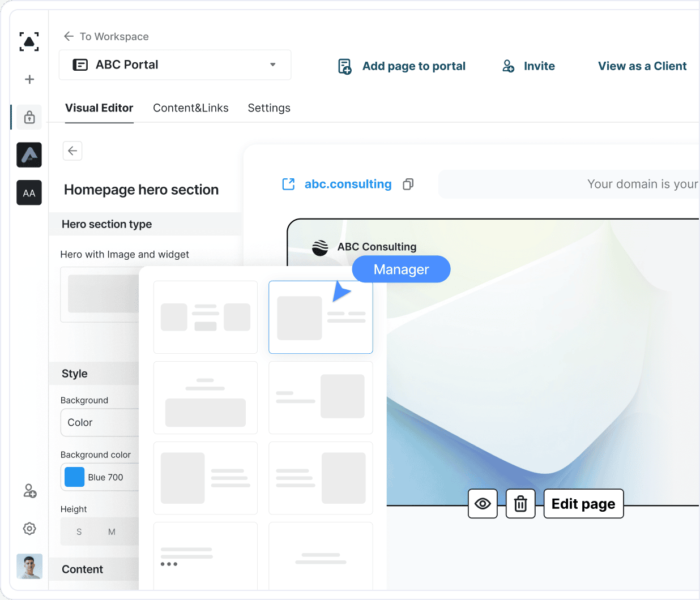Viewport: 700px width, 600px height.
Task: Click the add user icon in sidebar
Action: point(29,491)
